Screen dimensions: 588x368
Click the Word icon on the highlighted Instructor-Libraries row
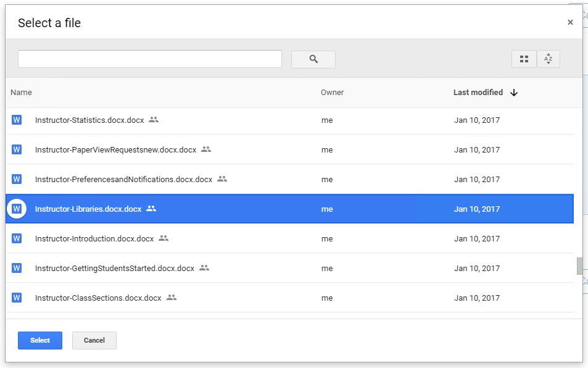[x=17, y=209]
